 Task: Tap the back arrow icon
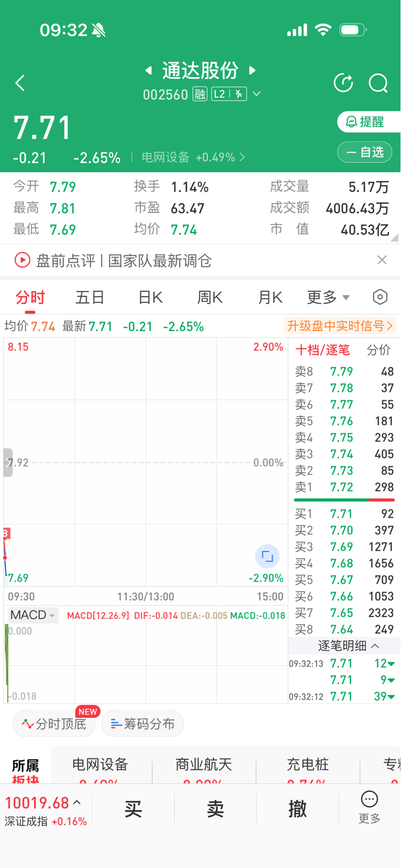pos(20,83)
